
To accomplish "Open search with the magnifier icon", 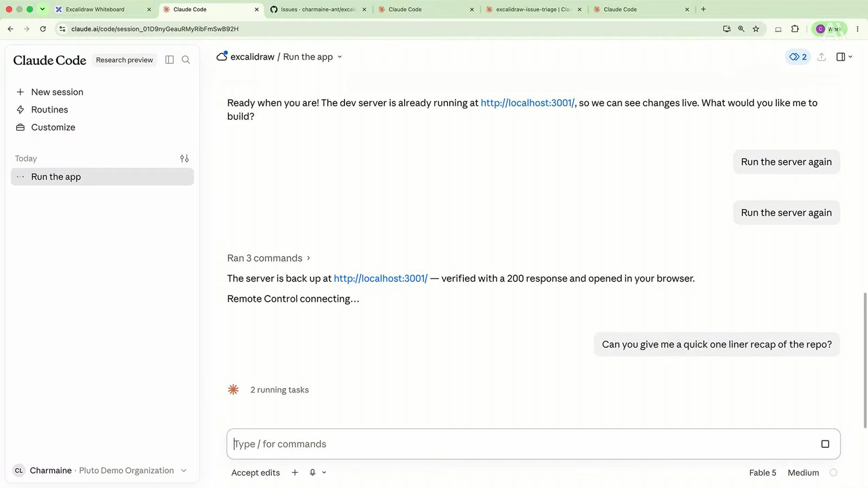I will 186,60.
